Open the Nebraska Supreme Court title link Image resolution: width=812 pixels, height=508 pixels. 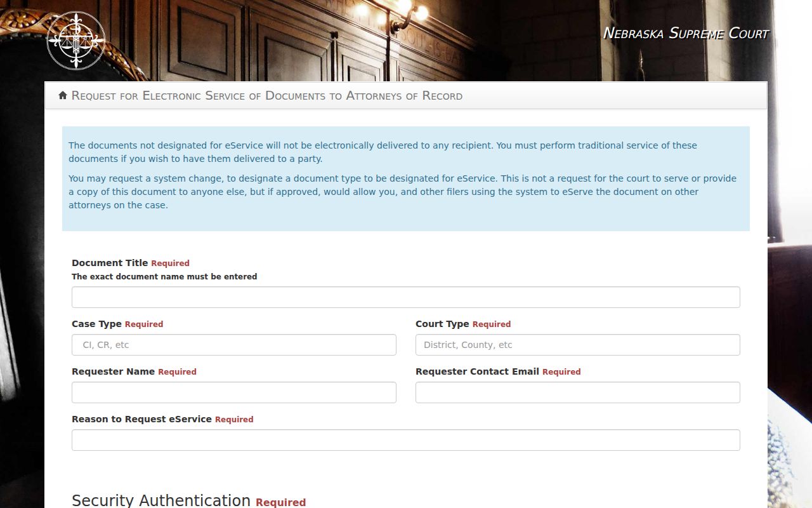pos(686,33)
